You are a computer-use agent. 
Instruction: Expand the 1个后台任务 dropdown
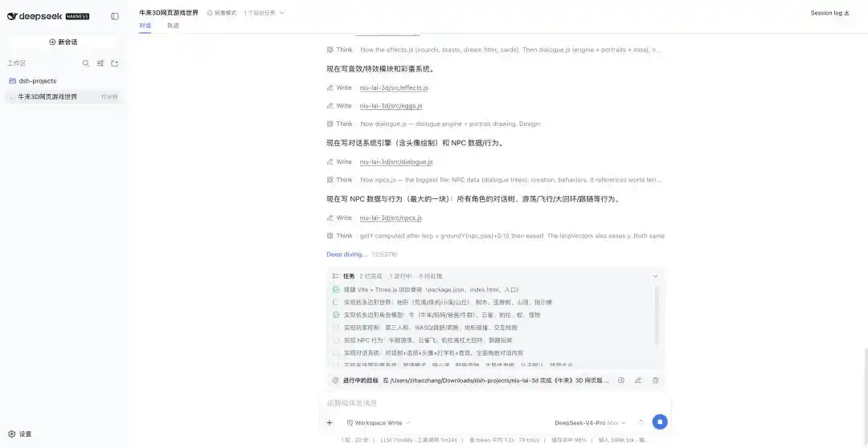pos(264,13)
